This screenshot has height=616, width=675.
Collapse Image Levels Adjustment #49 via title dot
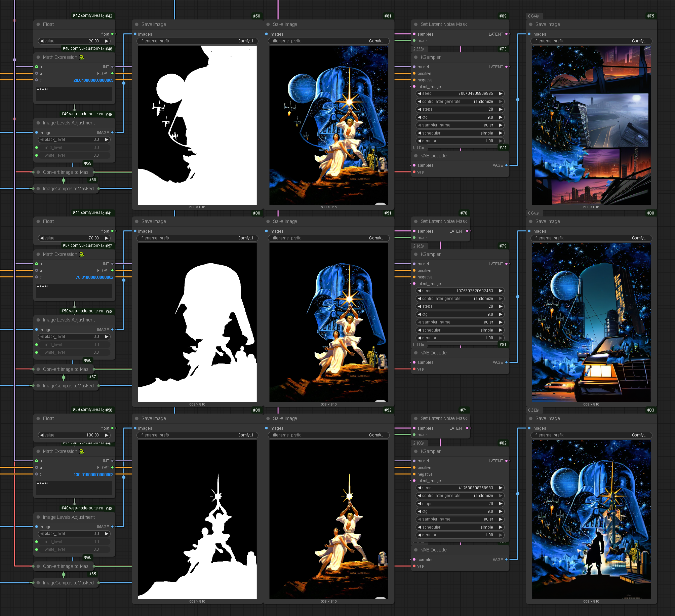tap(38, 123)
